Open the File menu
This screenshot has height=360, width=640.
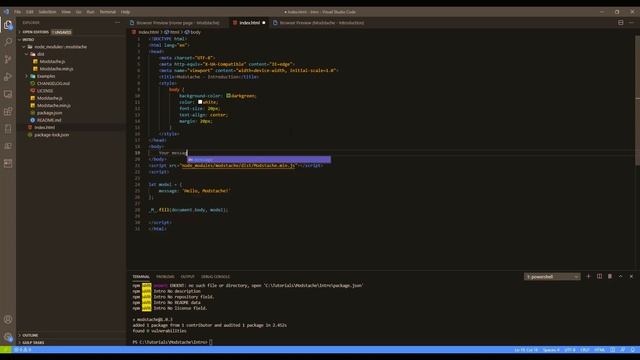[18, 12]
